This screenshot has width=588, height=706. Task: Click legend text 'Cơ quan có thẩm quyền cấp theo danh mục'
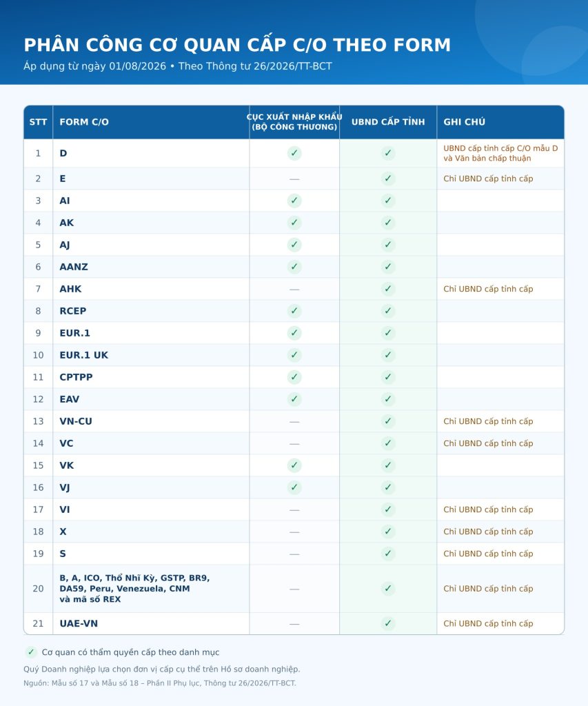point(130,652)
